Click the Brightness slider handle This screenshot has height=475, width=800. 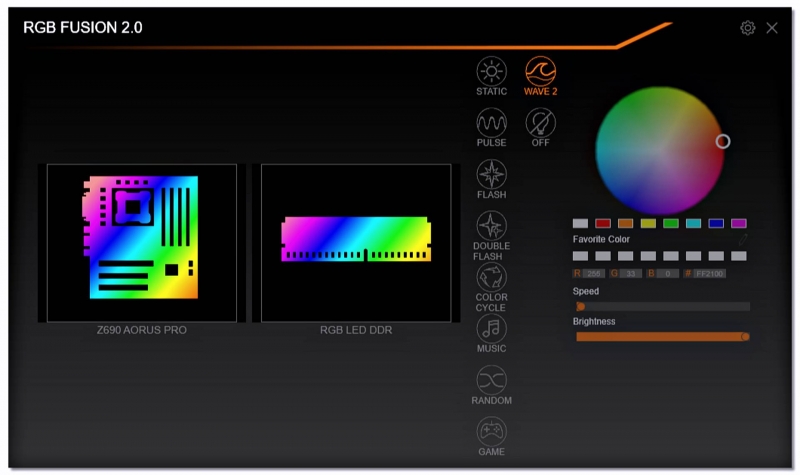pos(745,337)
